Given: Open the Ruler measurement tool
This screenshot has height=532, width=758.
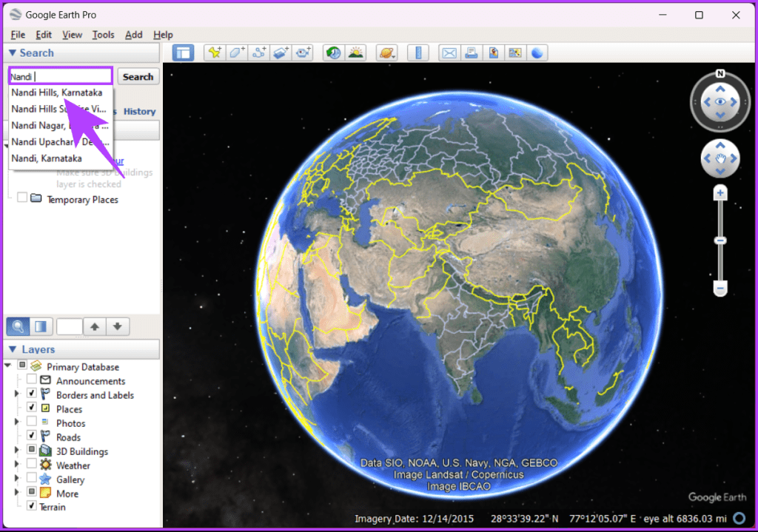Looking at the screenshot, I should click(420, 53).
